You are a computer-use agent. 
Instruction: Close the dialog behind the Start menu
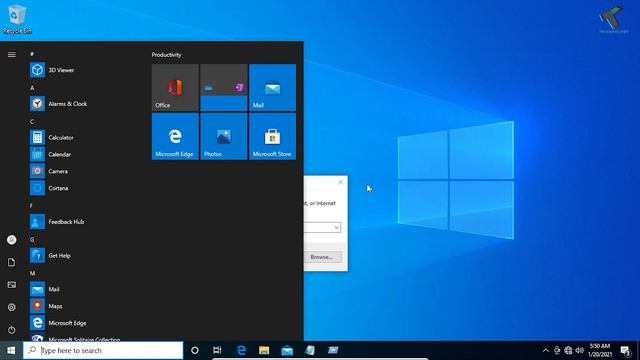point(340,182)
